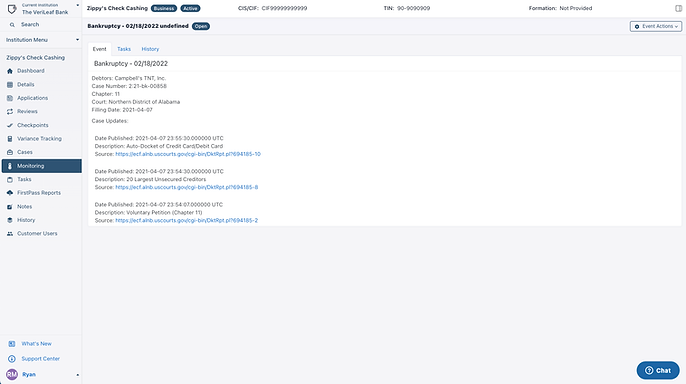This screenshot has width=686, height=384.
Task: Open the Support Center link
Action: point(41,359)
